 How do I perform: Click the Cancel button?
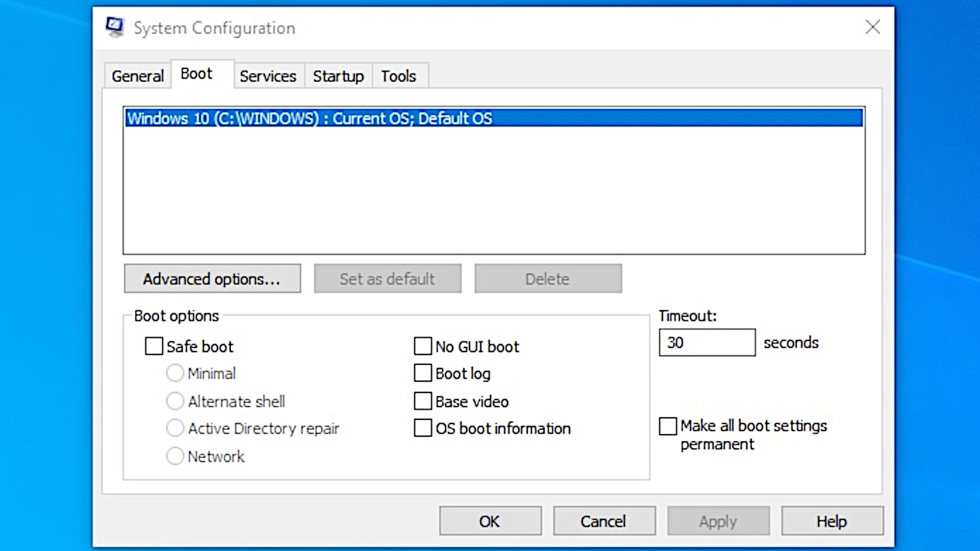click(x=604, y=521)
